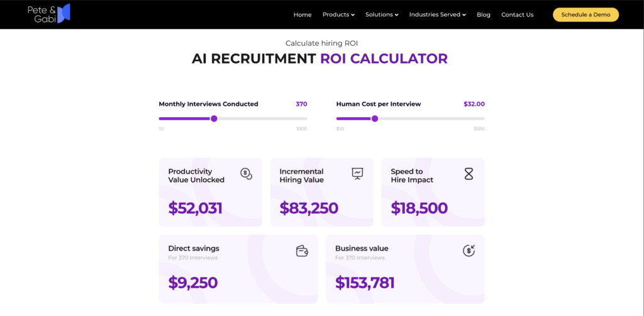Click the wallet icon on Direct savings card
Image resolution: width=644 pixels, height=316 pixels.
(x=302, y=251)
